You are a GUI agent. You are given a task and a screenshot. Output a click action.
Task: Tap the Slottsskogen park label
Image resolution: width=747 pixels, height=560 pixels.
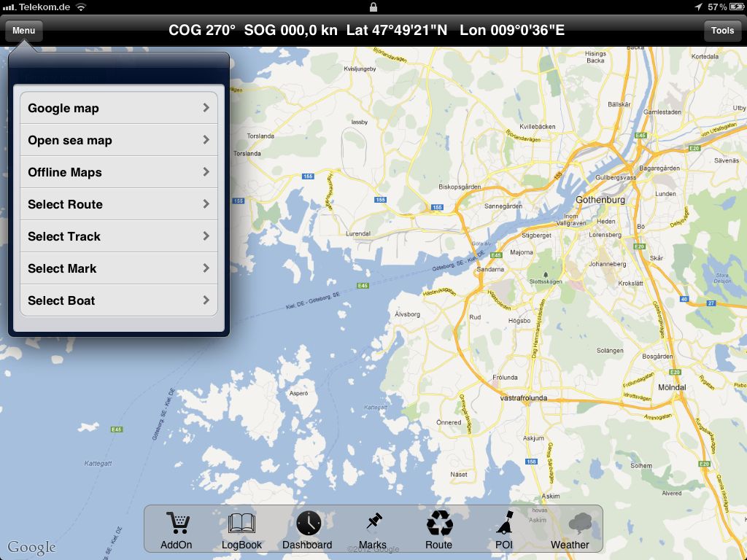pos(546,281)
